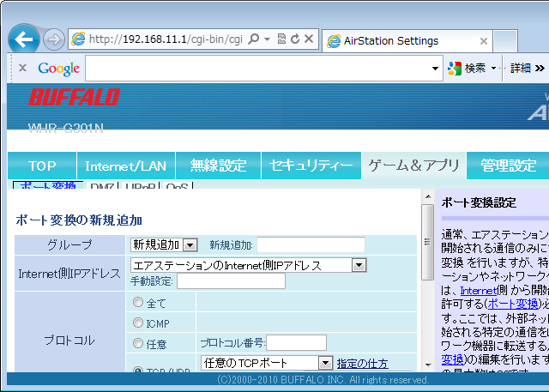Open the UPnP sub-tab
The width and height of the screenshot is (549, 392).
140,185
